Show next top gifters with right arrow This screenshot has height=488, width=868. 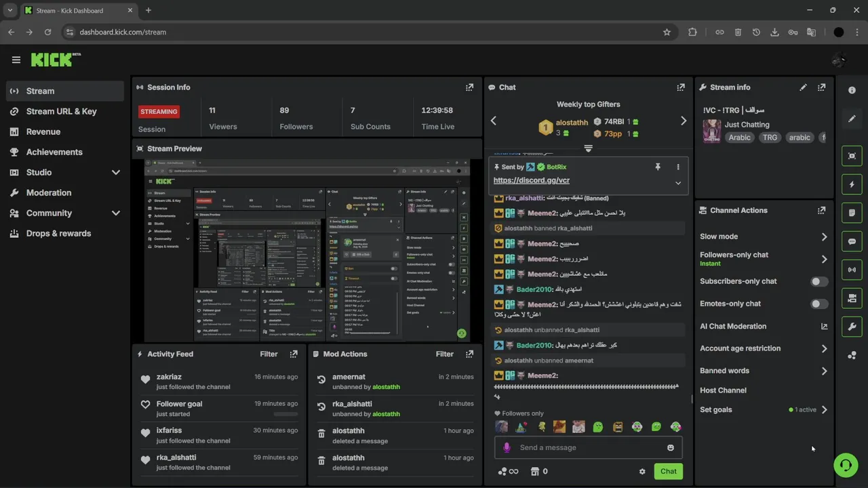683,121
